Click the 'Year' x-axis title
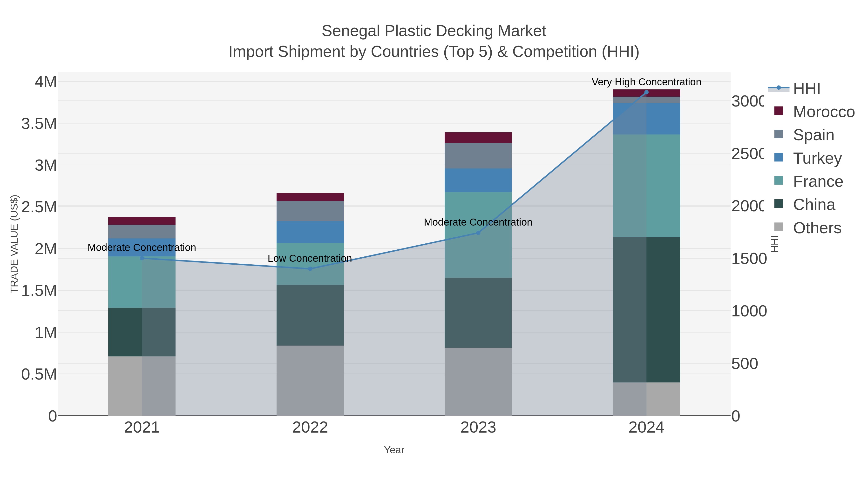The height and width of the screenshot is (488, 868). (394, 450)
